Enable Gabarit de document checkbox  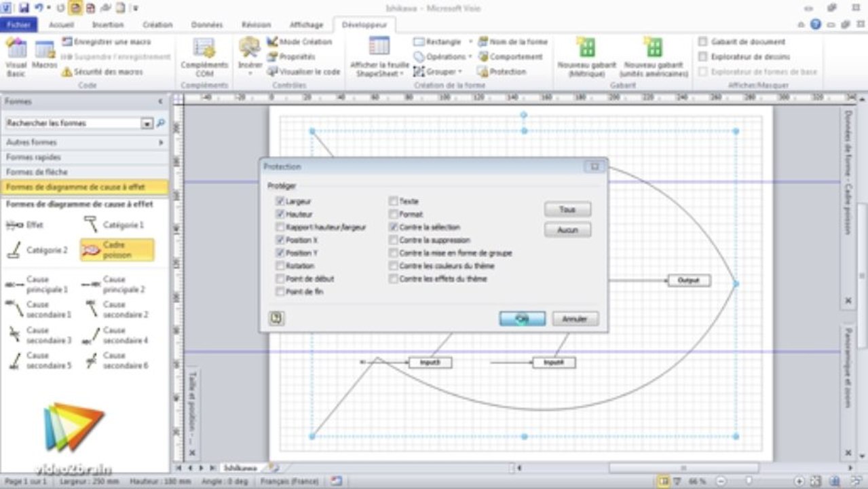click(x=703, y=41)
